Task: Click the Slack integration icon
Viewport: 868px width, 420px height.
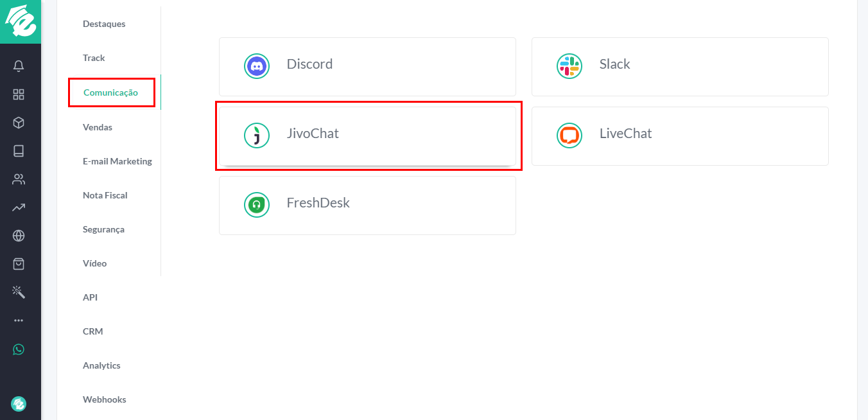Action: [x=569, y=66]
